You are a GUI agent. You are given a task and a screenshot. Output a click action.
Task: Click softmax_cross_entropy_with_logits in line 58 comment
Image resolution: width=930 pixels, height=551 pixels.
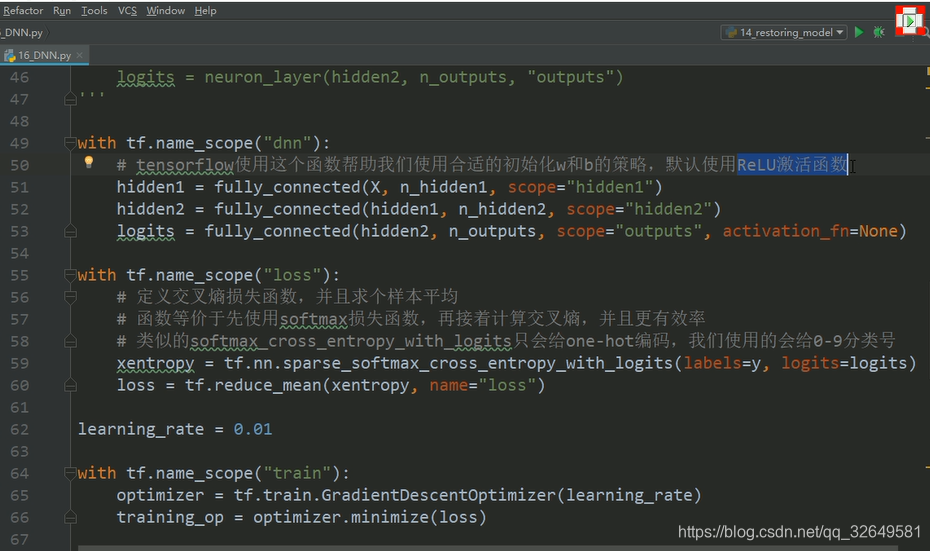tap(351, 341)
